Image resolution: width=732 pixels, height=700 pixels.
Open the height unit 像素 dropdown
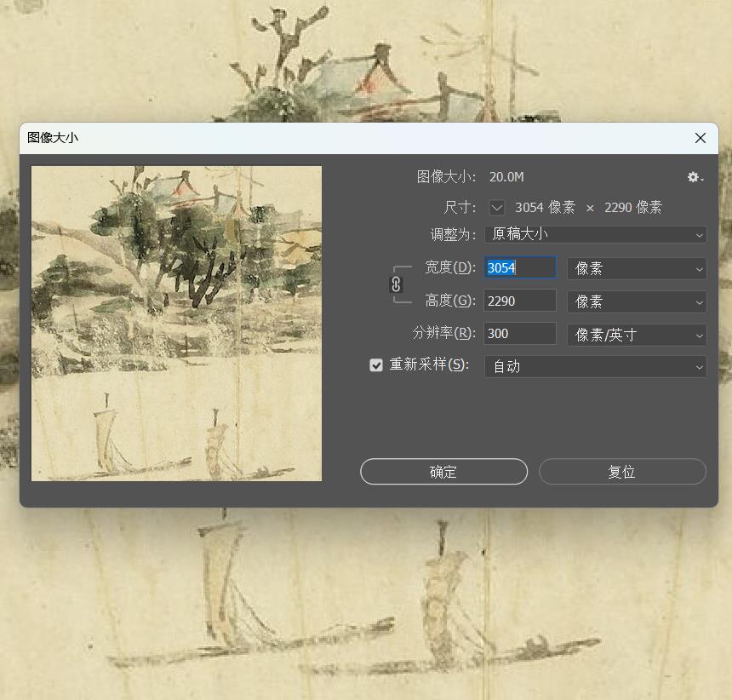(637, 301)
